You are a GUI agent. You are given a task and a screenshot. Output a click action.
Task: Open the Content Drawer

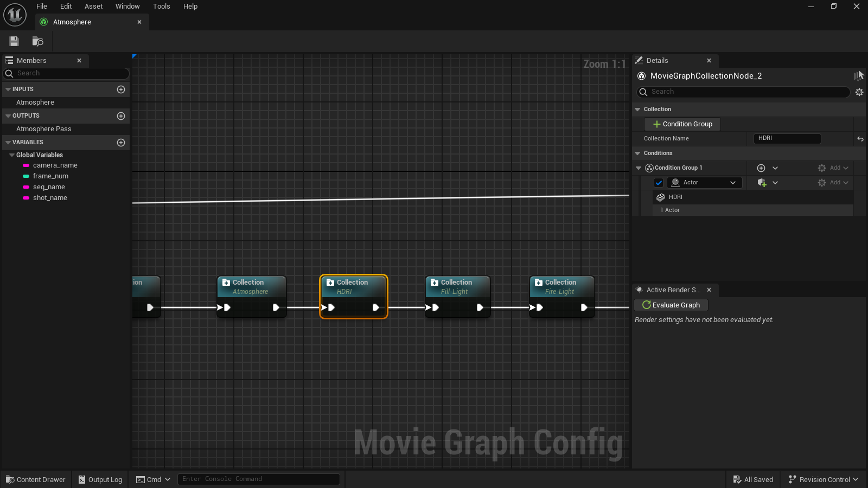pos(36,479)
